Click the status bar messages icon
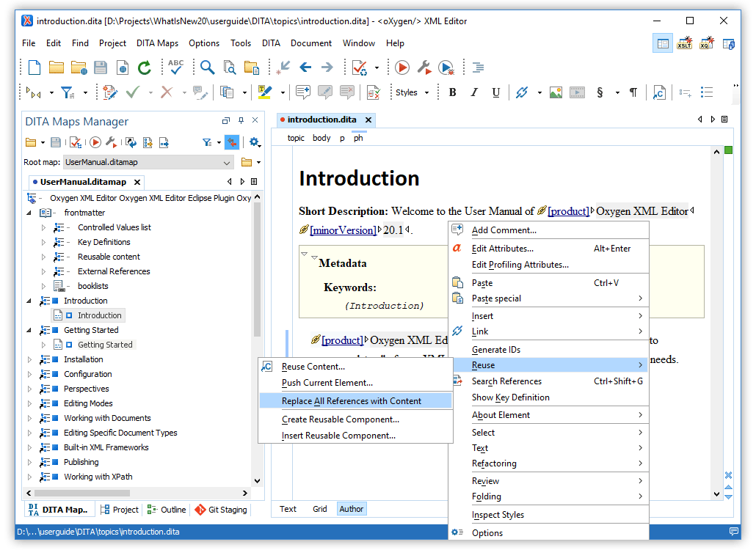 tap(734, 532)
